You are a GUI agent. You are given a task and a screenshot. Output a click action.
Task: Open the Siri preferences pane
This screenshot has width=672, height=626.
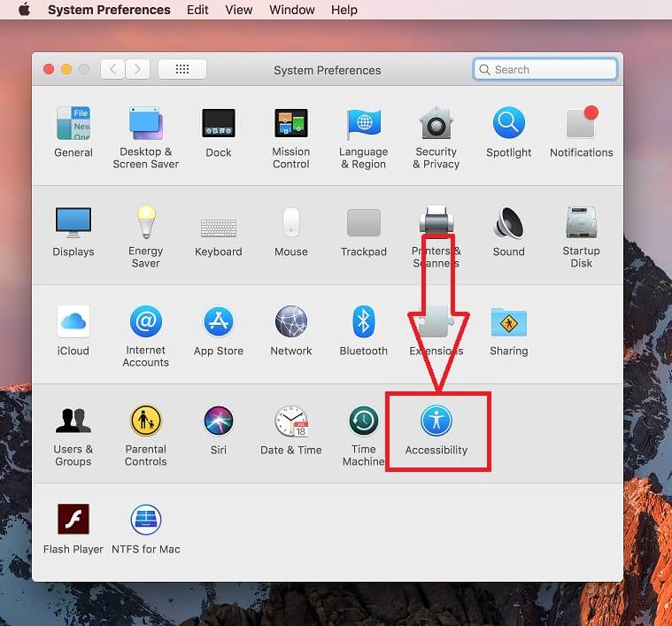click(218, 421)
